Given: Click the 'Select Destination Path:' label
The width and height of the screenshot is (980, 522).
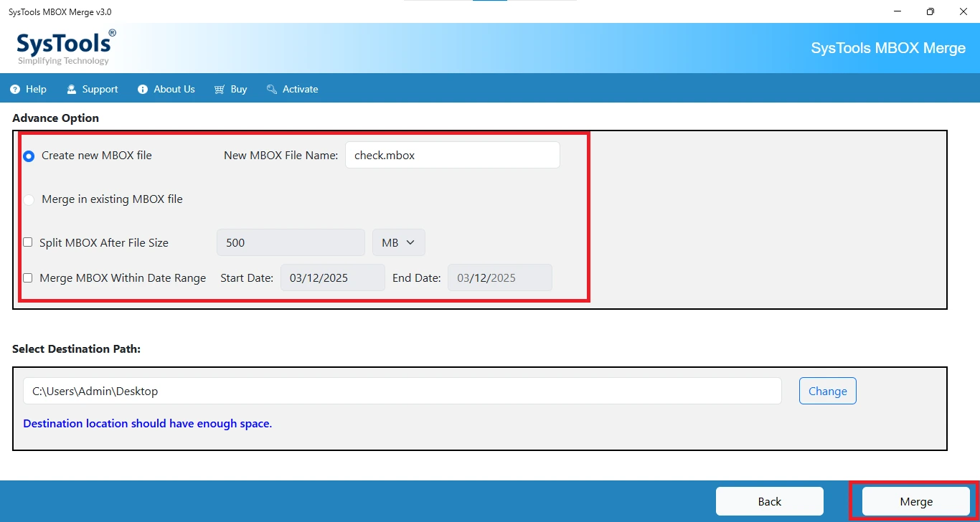Looking at the screenshot, I should (x=77, y=349).
